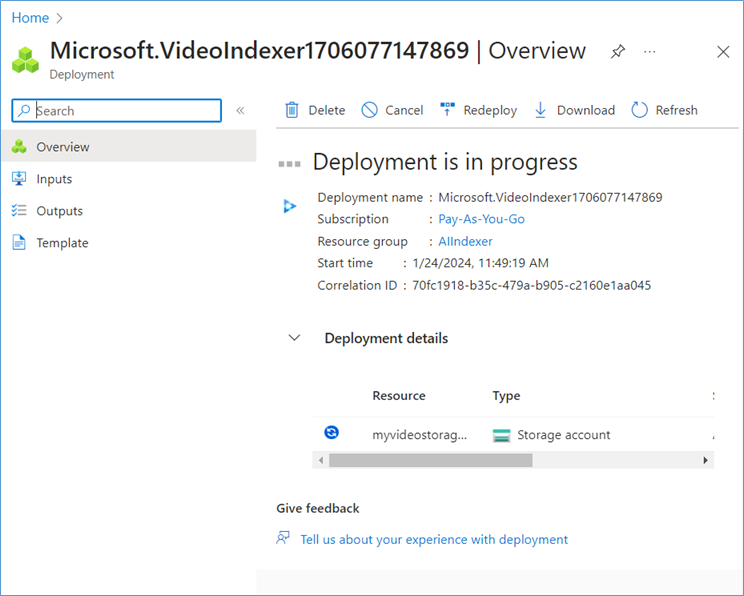
Task: Click the Outputs checklist icon
Action: [x=19, y=210]
